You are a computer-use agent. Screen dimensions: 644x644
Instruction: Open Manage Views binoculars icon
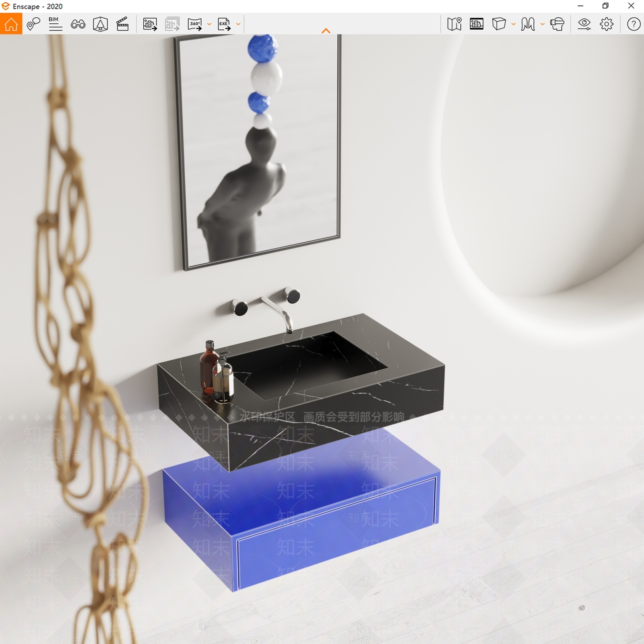tap(78, 24)
